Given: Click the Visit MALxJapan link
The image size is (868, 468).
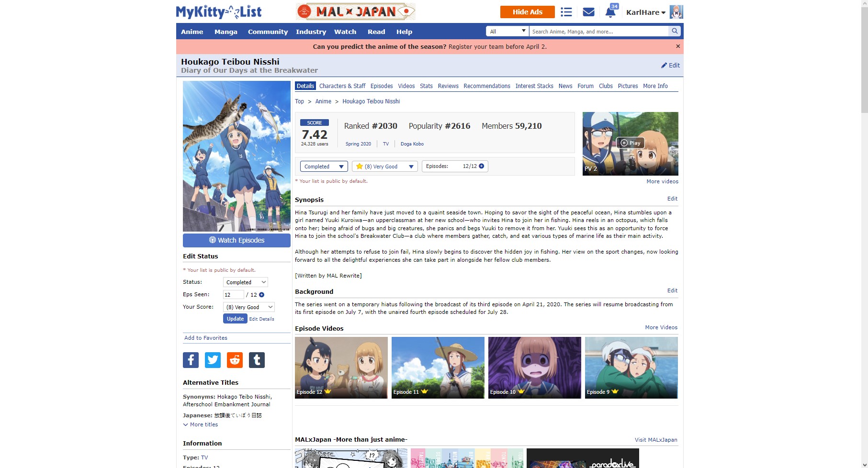Looking at the screenshot, I should point(656,440).
